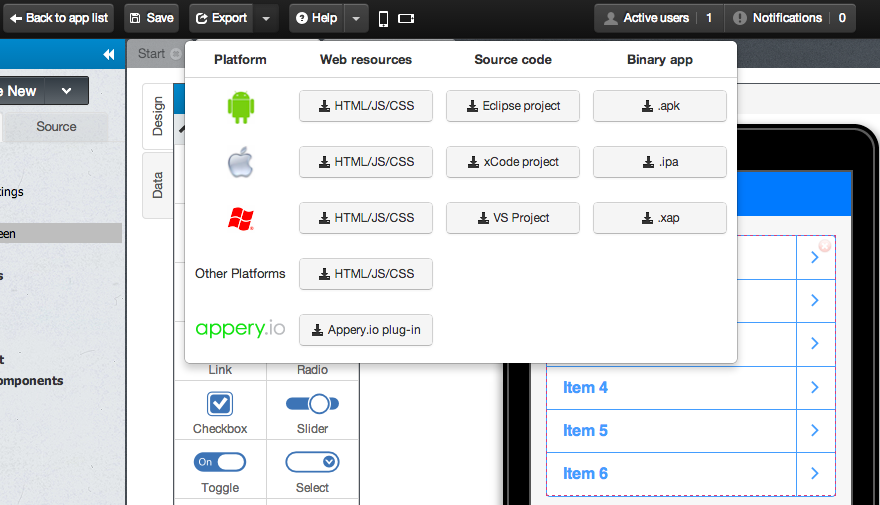880x505 pixels.
Task: Open the Export dropdown arrow
Action: [265, 18]
